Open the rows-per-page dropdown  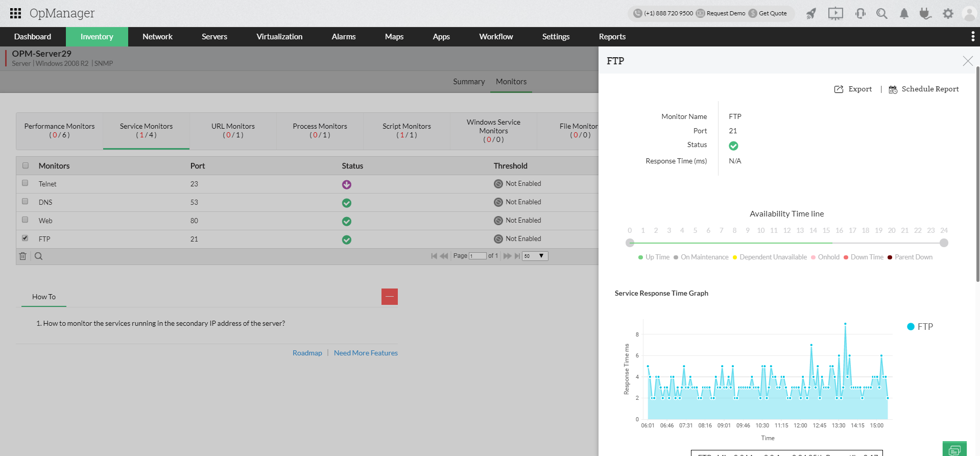[535, 256]
